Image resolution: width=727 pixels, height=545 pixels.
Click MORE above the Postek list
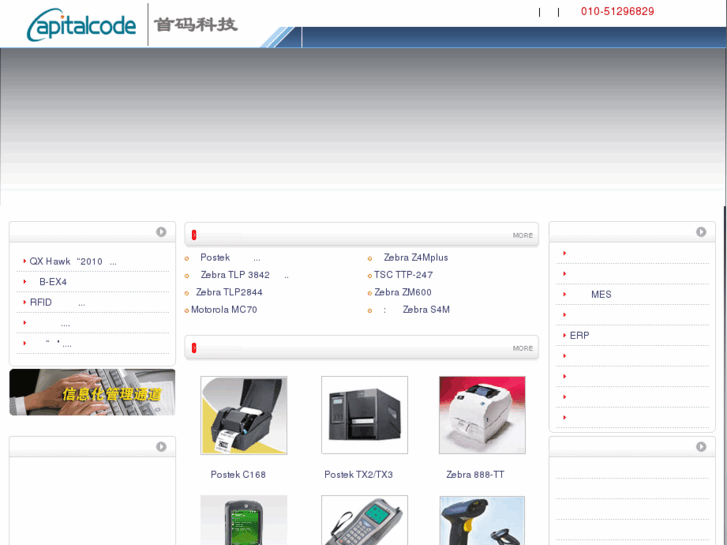click(523, 236)
